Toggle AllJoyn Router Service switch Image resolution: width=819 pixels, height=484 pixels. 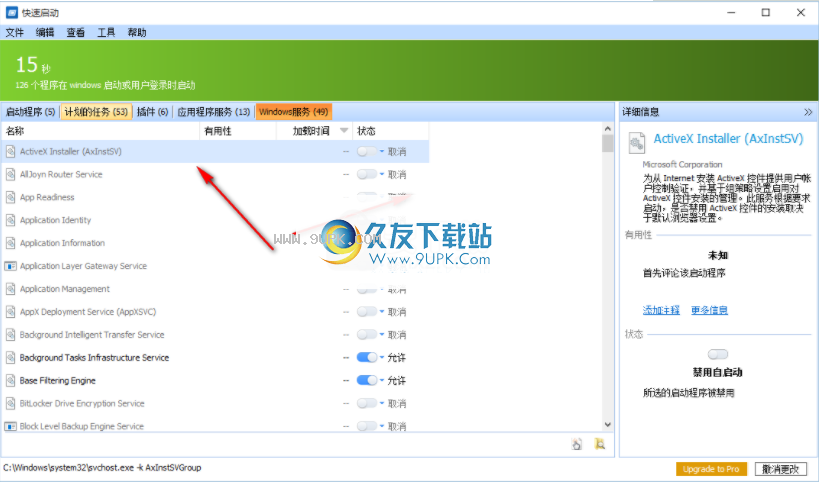pyautogui.click(x=367, y=174)
